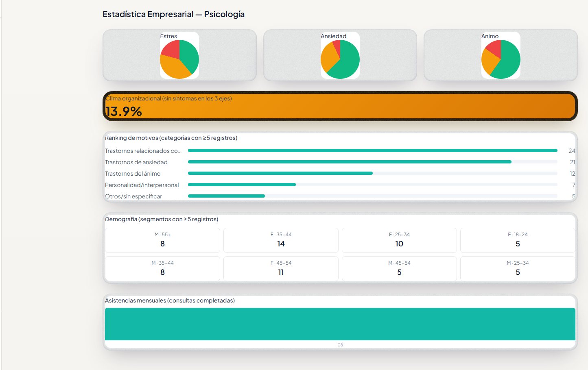Click the '08' month axis label

click(340, 345)
